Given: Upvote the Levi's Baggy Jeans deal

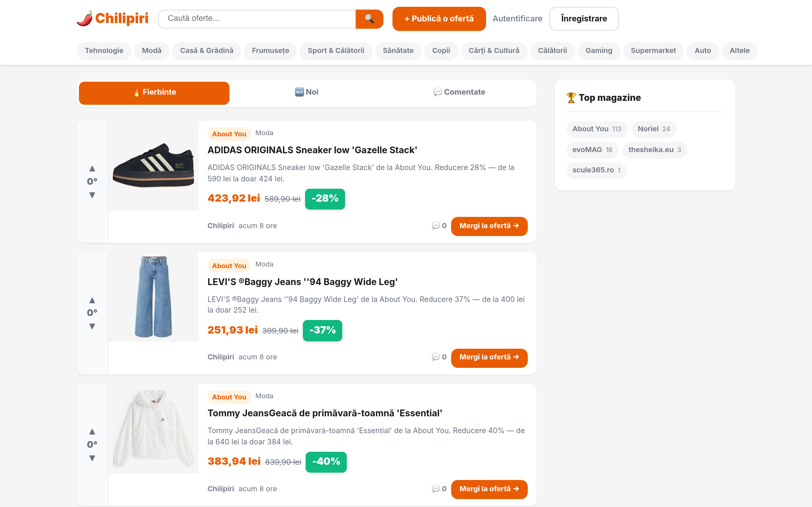Looking at the screenshot, I should coord(92,300).
